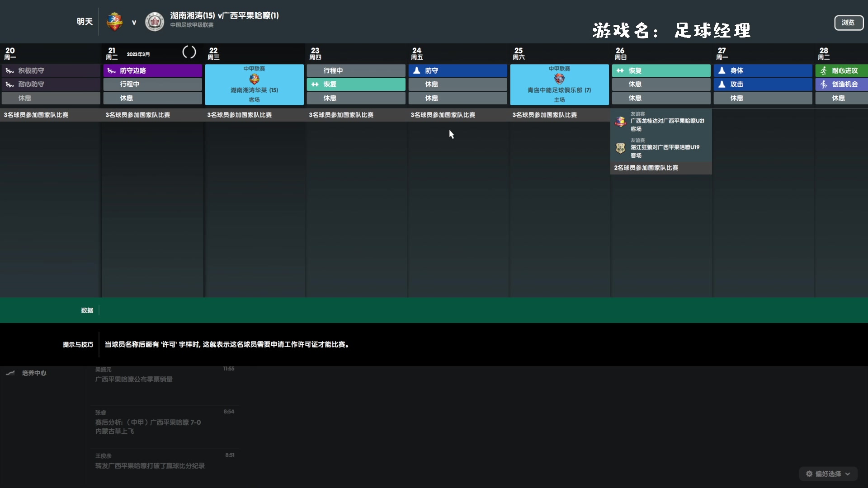
Task: Click 行程中 slot on Thursday 23
Action: pyautogui.click(x=356, y=70)
